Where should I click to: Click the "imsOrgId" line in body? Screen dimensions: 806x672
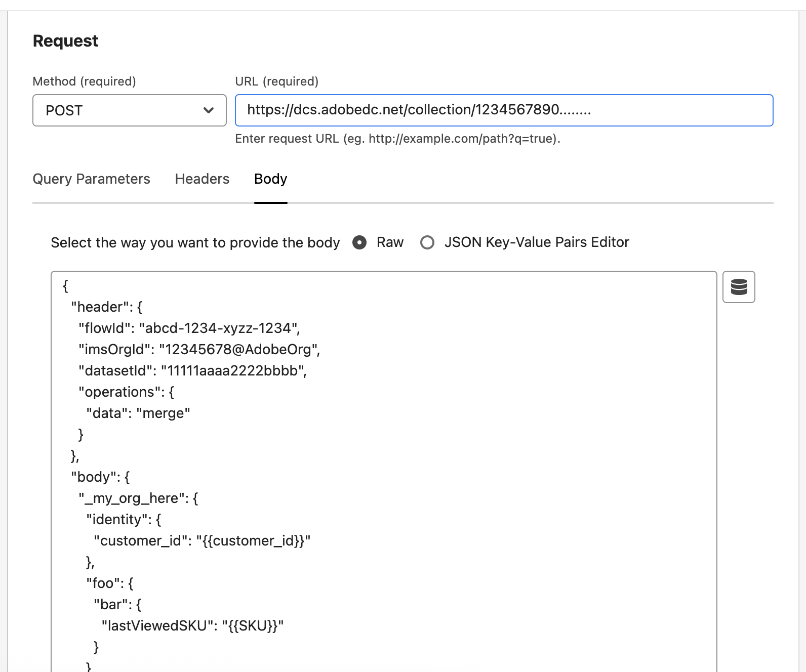tap(199, 350)
